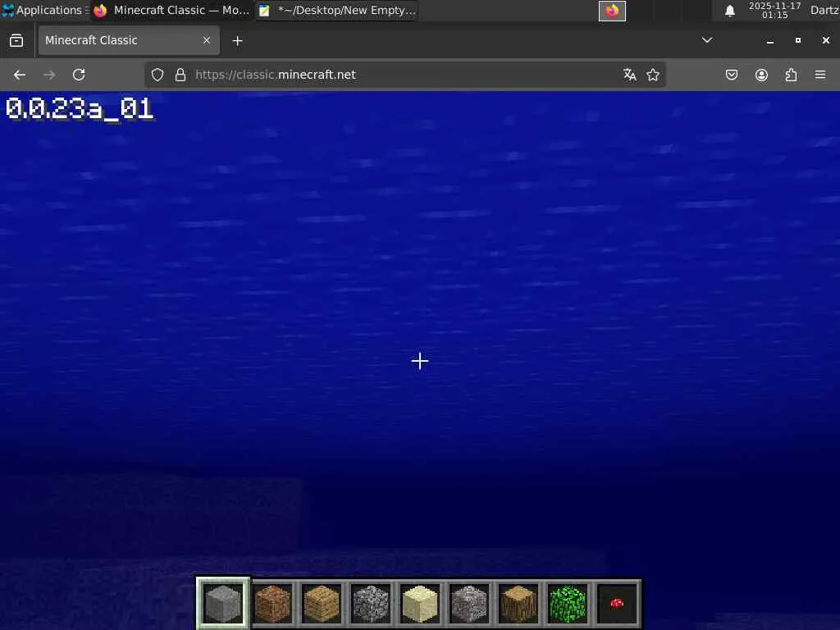
Task: Open a new browser tab
Action: [237, 41]
